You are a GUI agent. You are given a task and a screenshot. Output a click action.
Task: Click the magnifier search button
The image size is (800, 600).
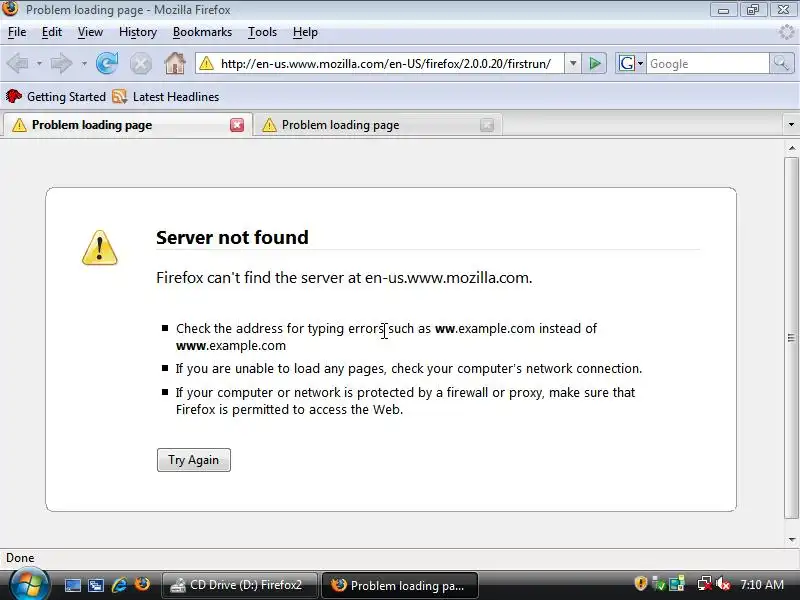point(782,64)
